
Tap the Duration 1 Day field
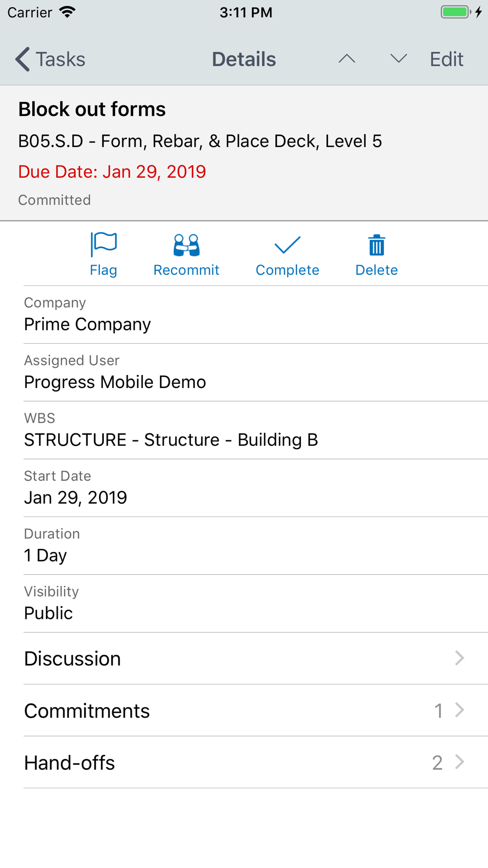tap(256, 546)
